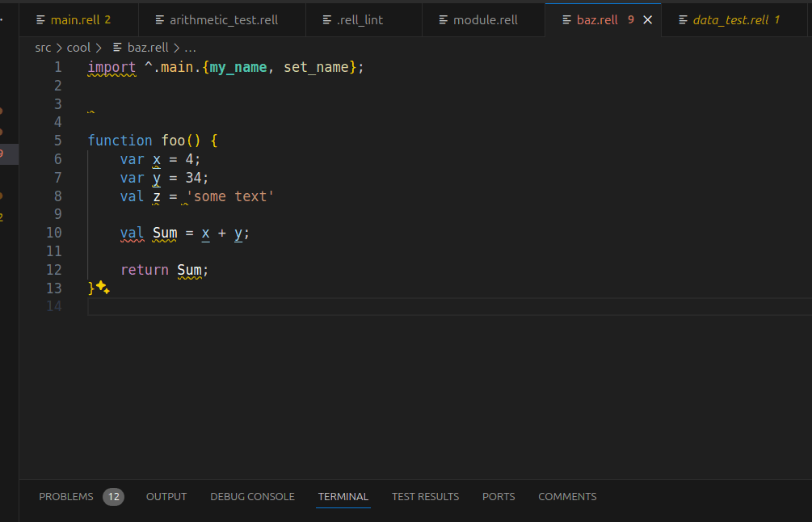Click the arithmetic_test.rell tab file icon
The image size is (812, 522).
(x=159, y=19)
